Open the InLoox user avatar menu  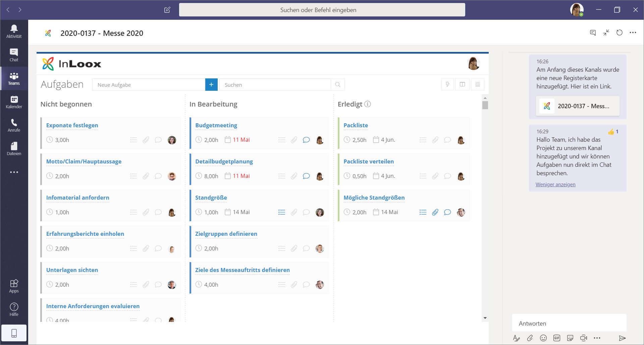473,63
